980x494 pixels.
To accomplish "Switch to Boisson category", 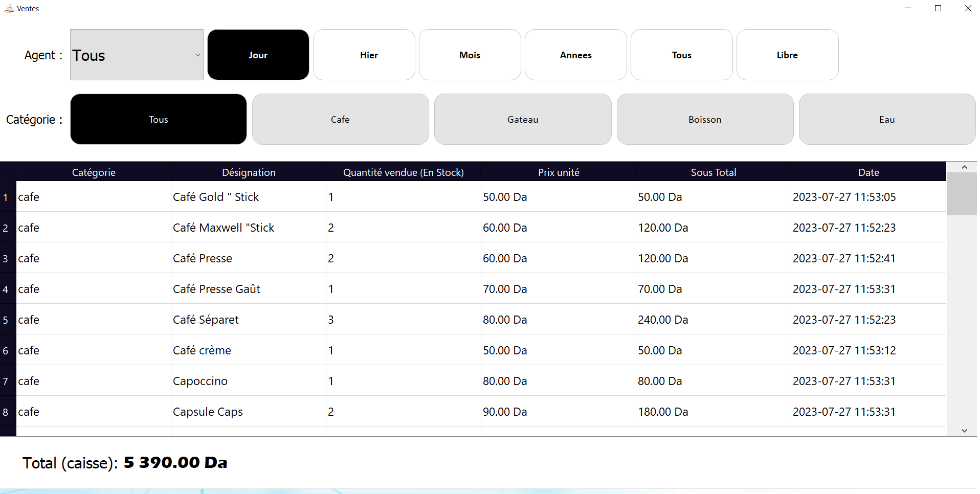I will point(705,119).
